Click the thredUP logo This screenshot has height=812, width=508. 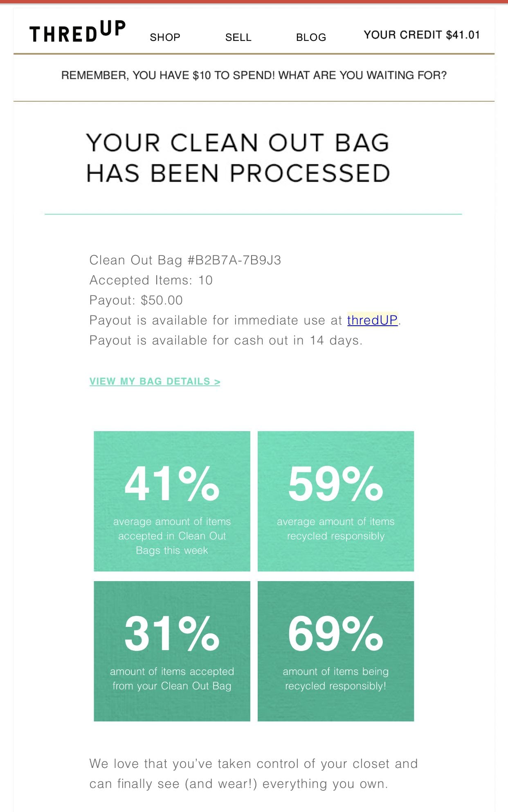[x=77, y=32]
